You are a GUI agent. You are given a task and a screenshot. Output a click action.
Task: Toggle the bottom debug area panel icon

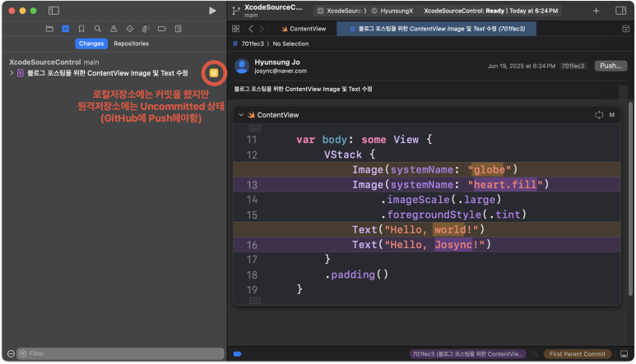pos(624,354)
